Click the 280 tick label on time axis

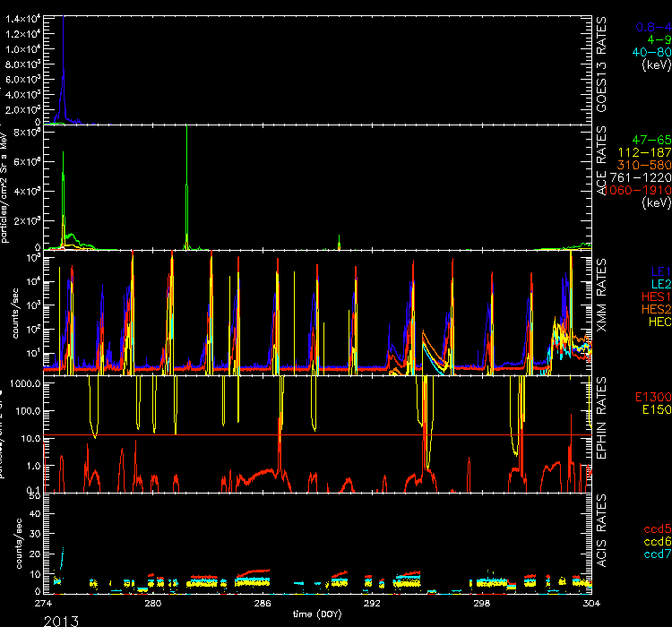point(153,604)
